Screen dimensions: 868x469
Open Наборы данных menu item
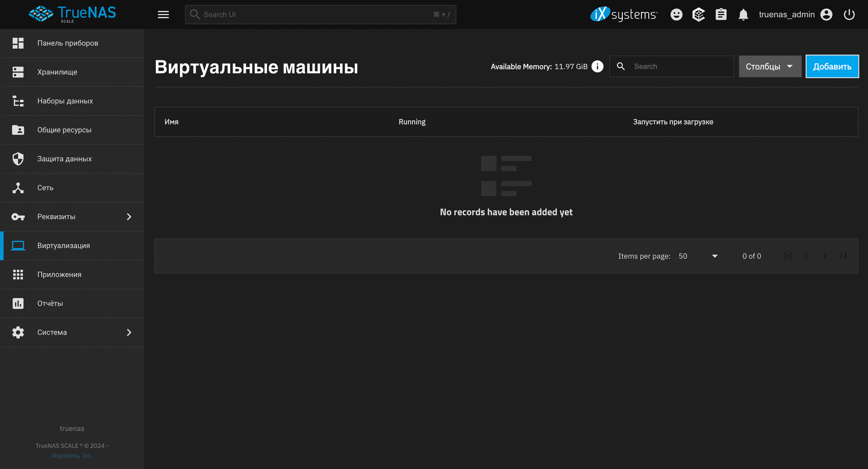[x=72, y=101]
